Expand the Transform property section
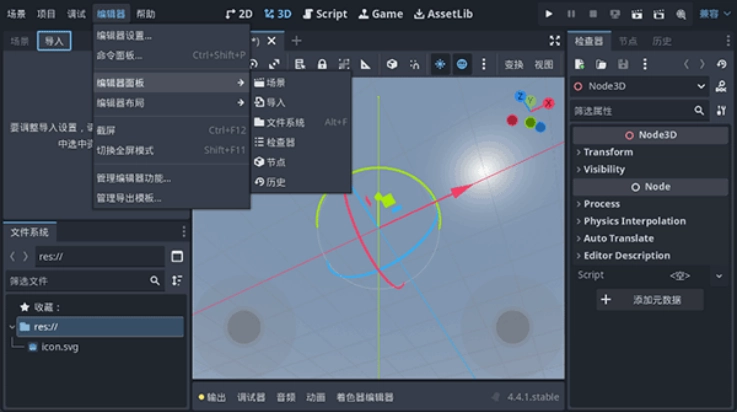Screen dimensions: 737x412 tap(608, 152)
